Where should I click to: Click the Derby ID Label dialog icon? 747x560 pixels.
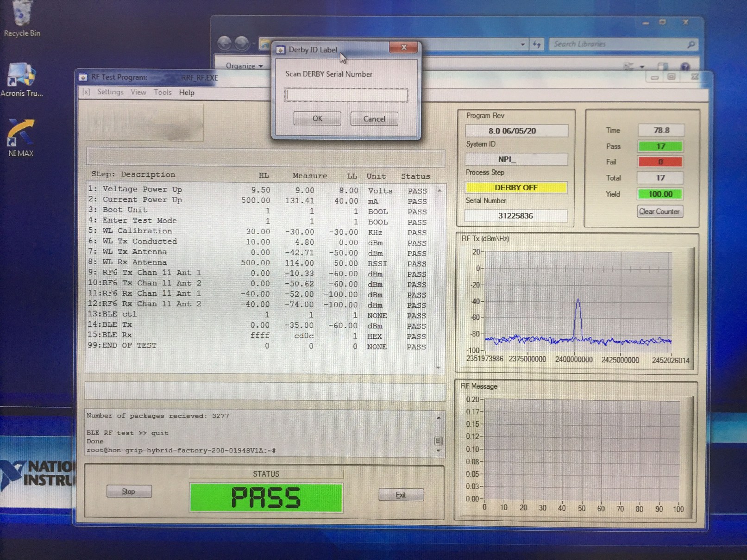click(281, 50)
